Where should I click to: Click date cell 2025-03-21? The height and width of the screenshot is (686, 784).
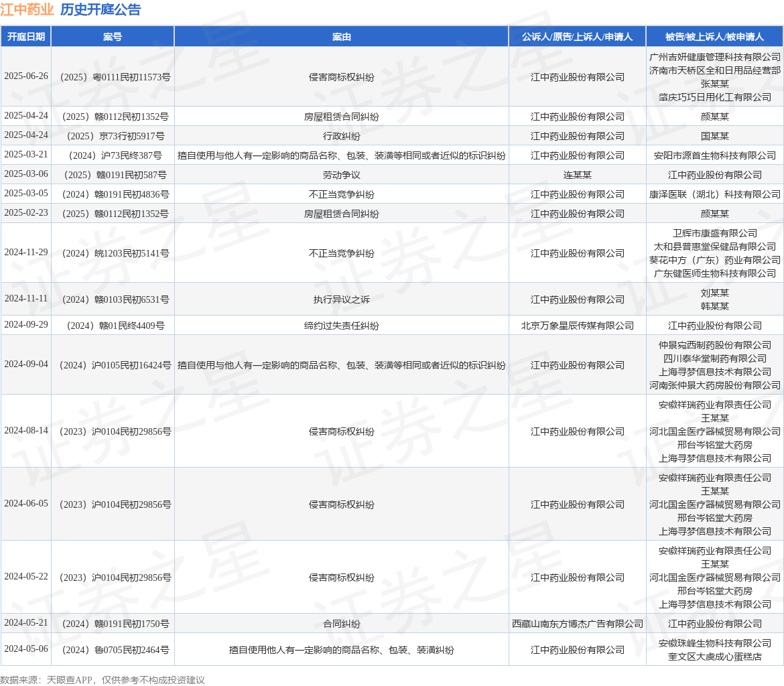pos(26,155)
